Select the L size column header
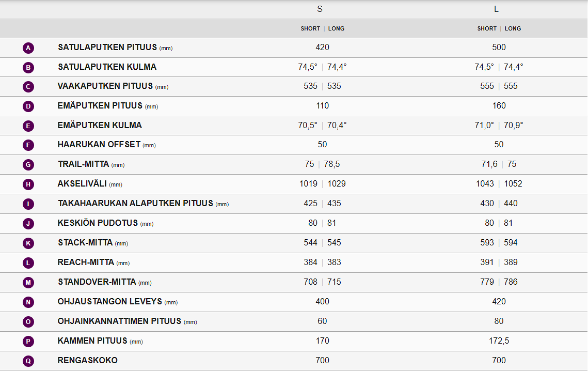This screenshot has height=371, width=588. 496,9
